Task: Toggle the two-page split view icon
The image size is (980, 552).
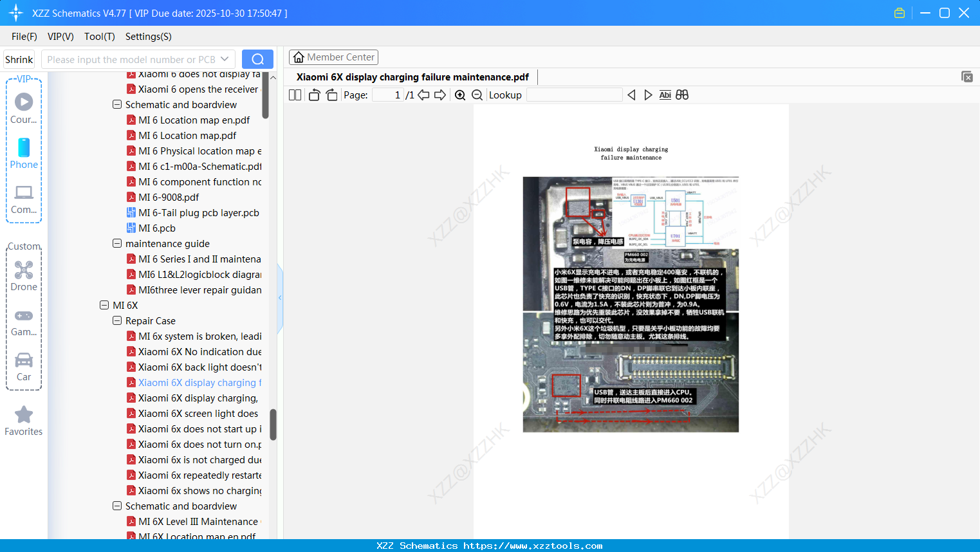Action: 295,95
